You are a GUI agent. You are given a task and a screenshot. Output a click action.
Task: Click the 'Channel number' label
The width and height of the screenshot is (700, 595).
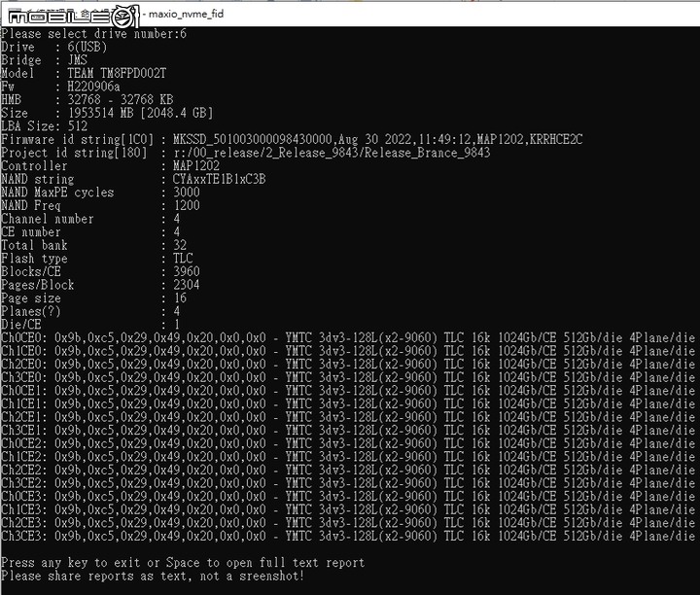click(48, 219)
